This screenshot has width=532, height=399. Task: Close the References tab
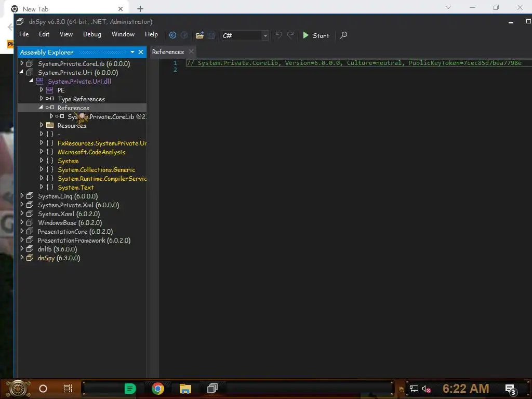pos(191,51)
